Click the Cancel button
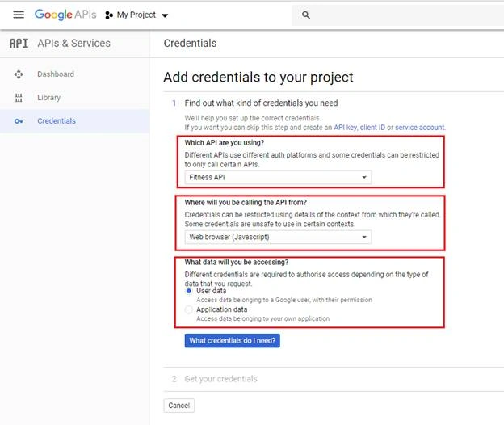This screenshot has height=425, width=504. click(179, 406)
